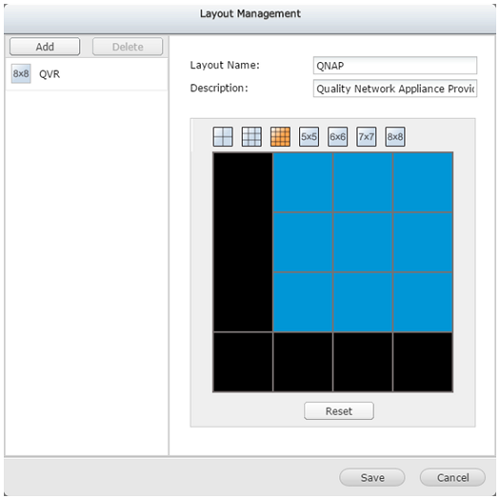Click the large black merged cell
Screen dimensions: 500x499
point(243,242)
